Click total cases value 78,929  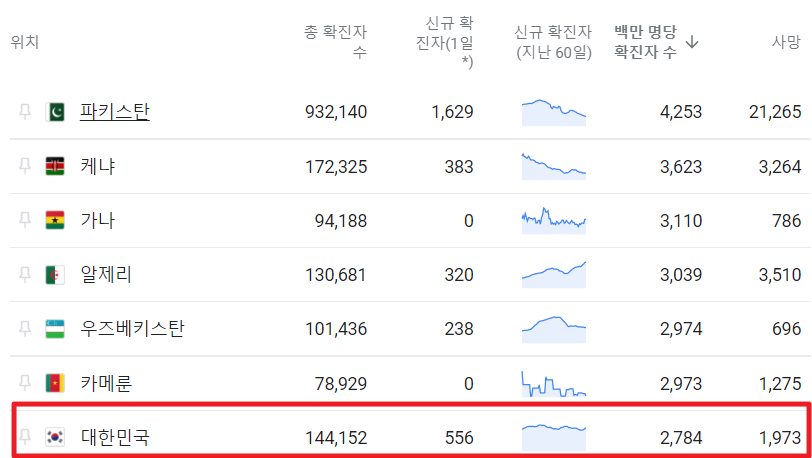click(341, 384)
